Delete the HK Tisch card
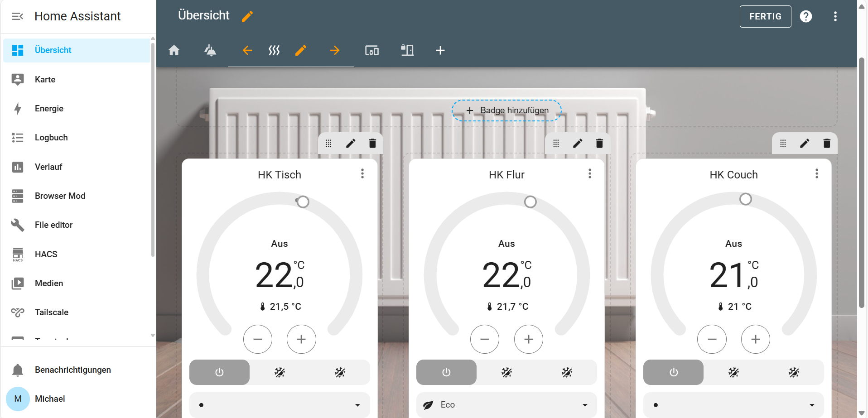 [x=372, y=144]
